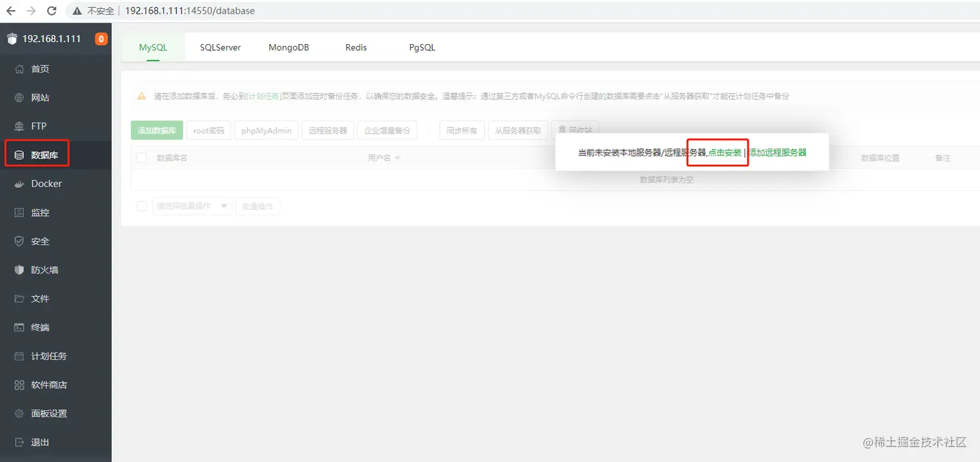
Task: Reload the page with the refresh icon
Action: pos(52,11)
